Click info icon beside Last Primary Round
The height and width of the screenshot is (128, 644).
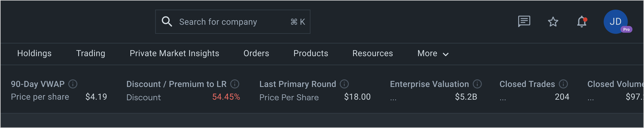[x=344, y=84]
